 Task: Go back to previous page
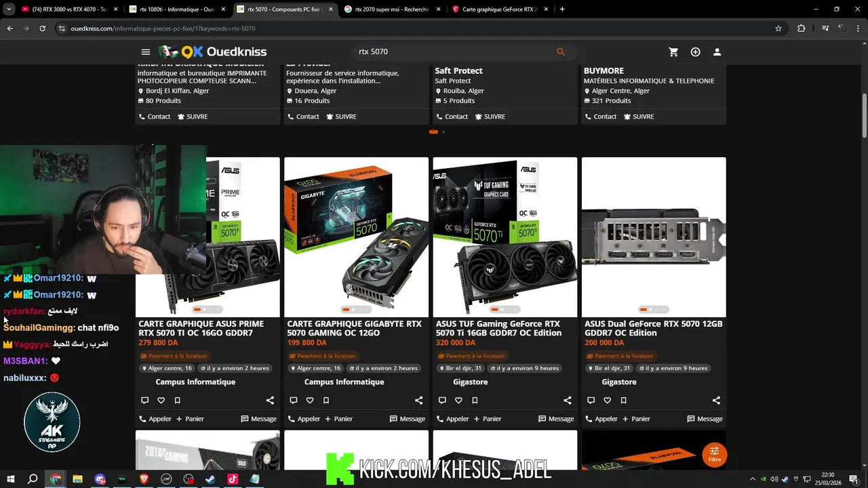pos(9,28)
